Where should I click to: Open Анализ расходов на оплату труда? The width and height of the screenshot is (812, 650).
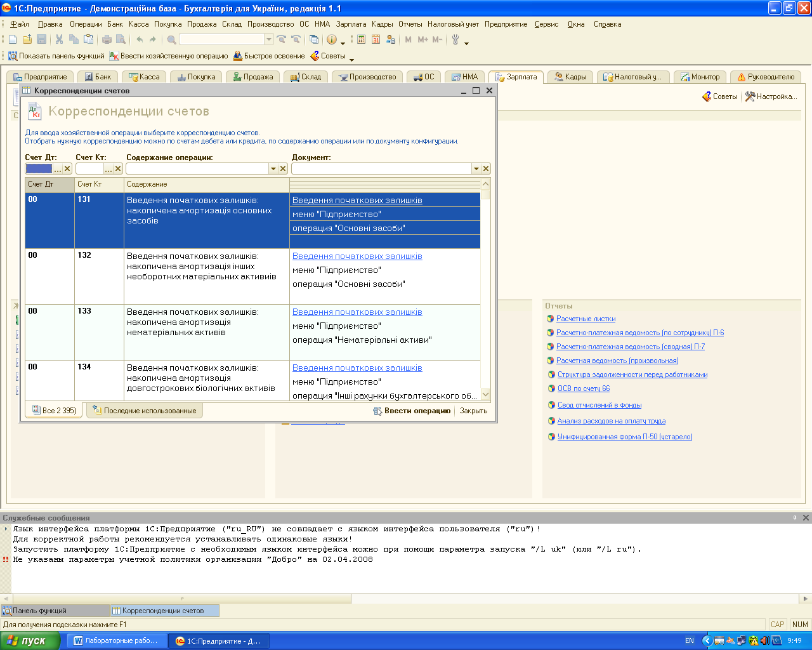[x=612, y=421]
